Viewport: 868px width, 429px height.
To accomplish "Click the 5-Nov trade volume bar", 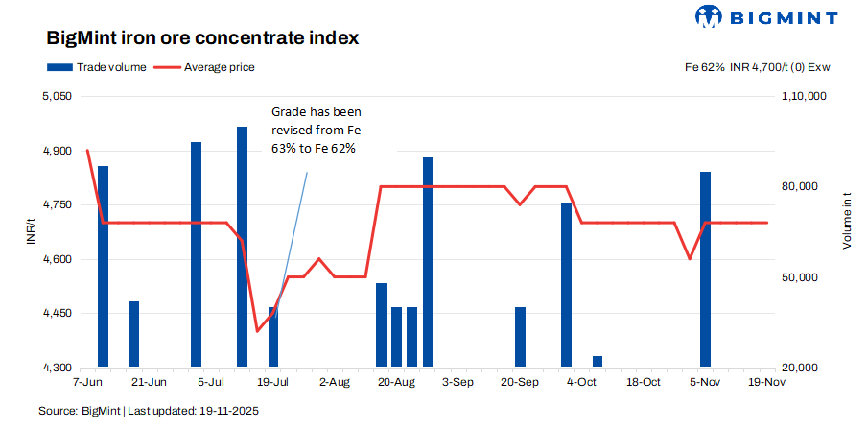I will [x=706, y=269].
